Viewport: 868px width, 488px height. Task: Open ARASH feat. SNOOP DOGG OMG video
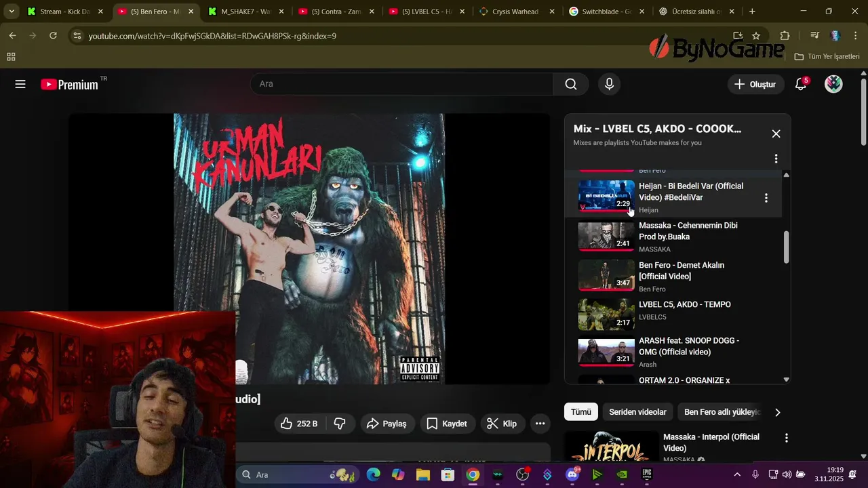[673, 352]
